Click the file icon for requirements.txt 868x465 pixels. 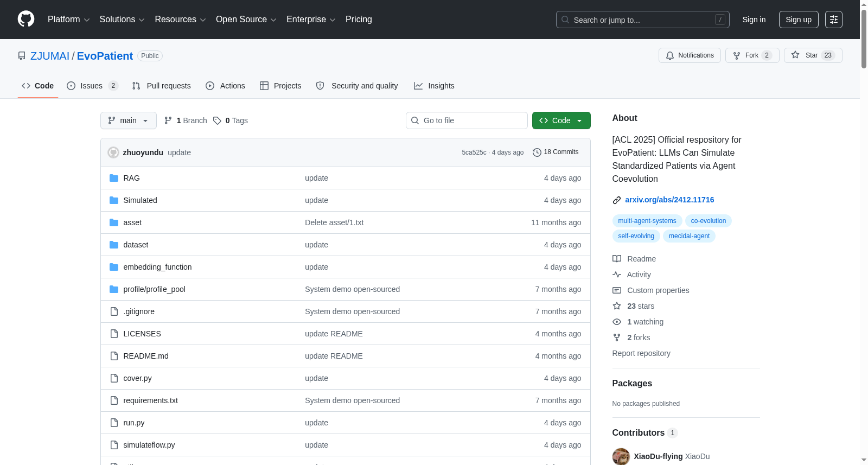(x=114, y=400)
